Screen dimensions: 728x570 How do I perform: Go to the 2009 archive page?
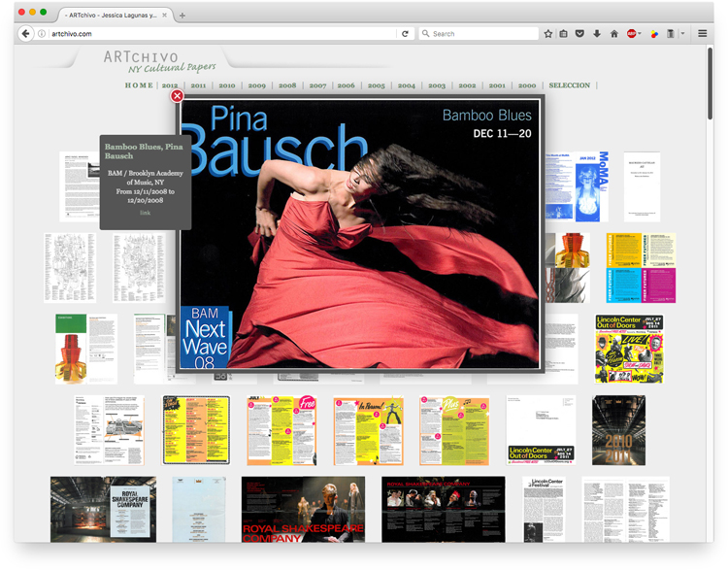[257, 85]
